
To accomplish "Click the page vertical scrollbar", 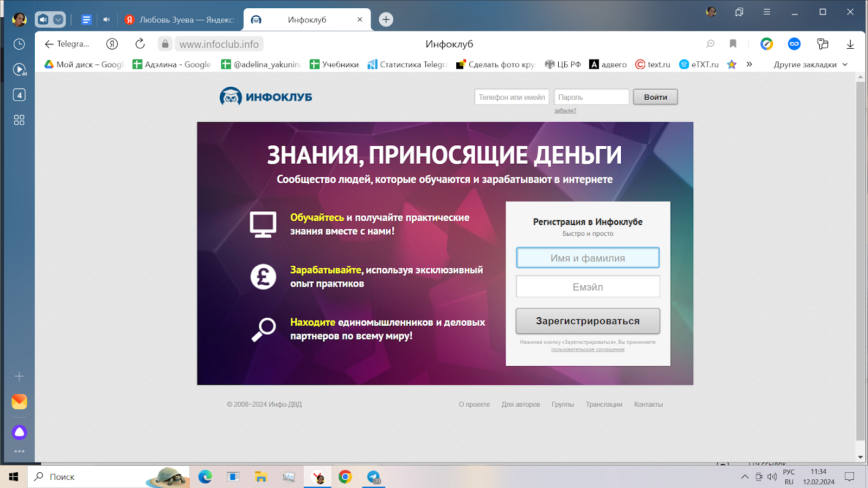I will (860, 260).
